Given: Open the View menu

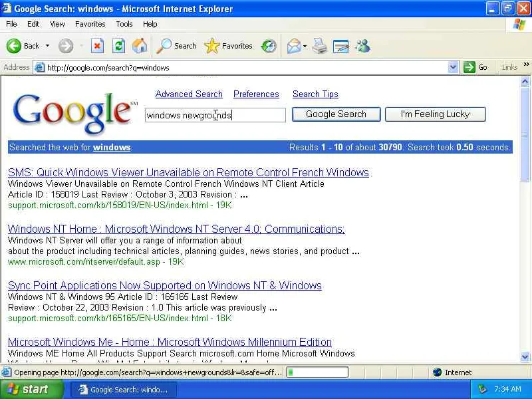Looking at the screenshot, I should tap(57, 24).
